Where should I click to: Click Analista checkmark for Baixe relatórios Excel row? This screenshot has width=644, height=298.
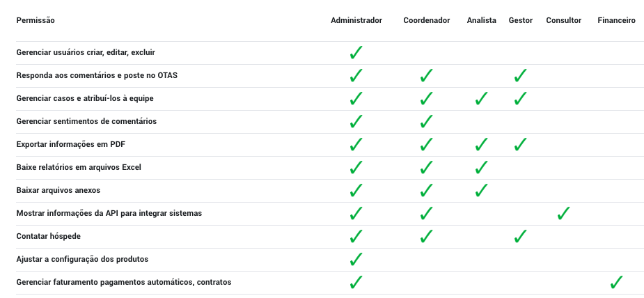481,168
